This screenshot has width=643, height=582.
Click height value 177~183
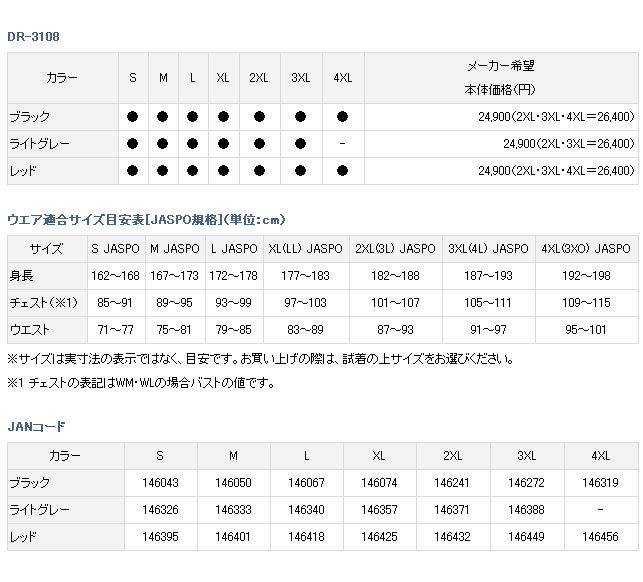click(x=306, y=276)
